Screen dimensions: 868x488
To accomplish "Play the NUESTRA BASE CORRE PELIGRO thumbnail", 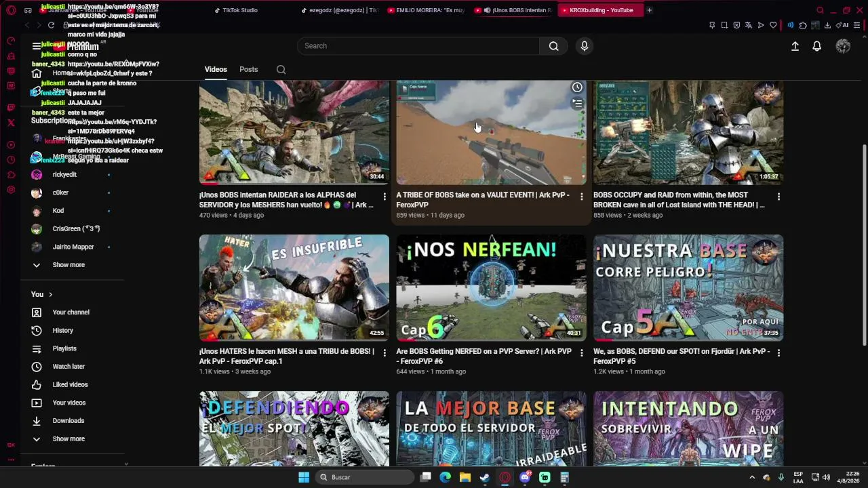I will (688, 287).
